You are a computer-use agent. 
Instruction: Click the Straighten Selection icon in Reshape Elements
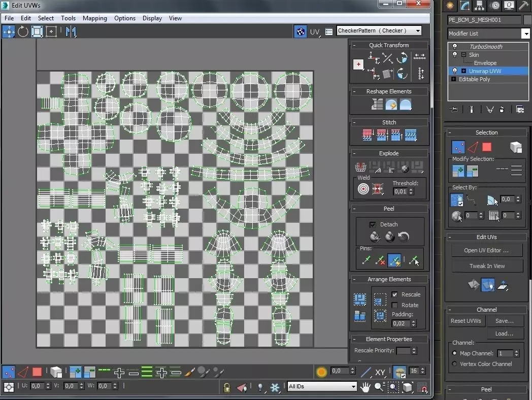[377, 105]
